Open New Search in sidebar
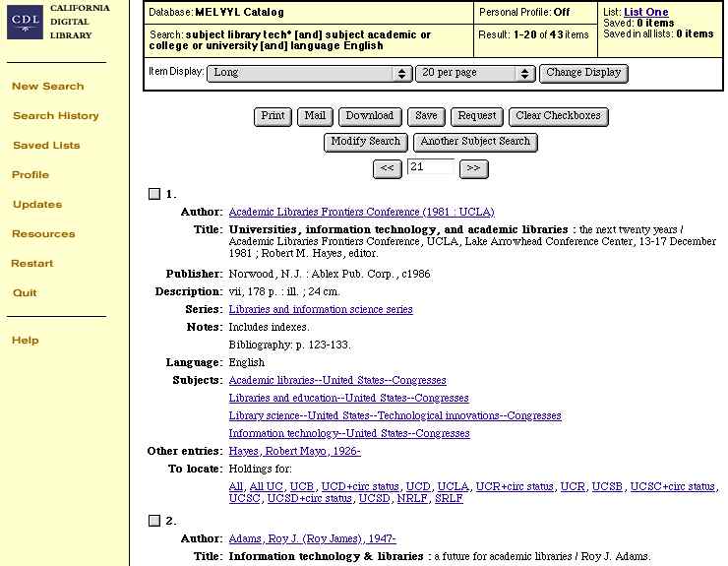 pyautogui.click(x=47, y=87)
